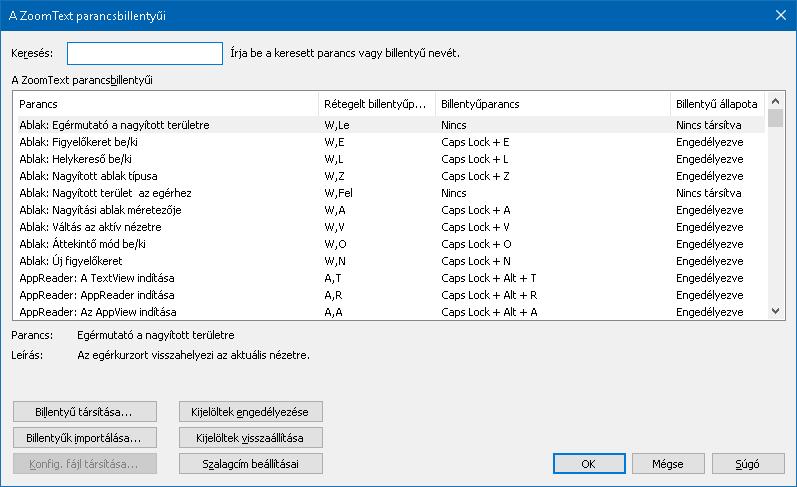Image resolution: width=797 pixels, height=487 pixels.
Task: Close the ZoomText parancsbillentyűi dialog
Action: tap(781, 15)
